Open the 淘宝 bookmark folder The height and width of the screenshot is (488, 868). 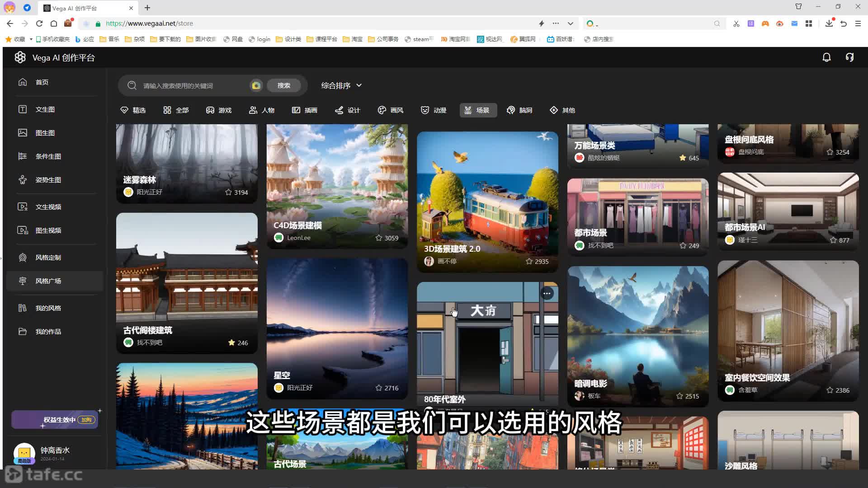(x=353, y=39)
